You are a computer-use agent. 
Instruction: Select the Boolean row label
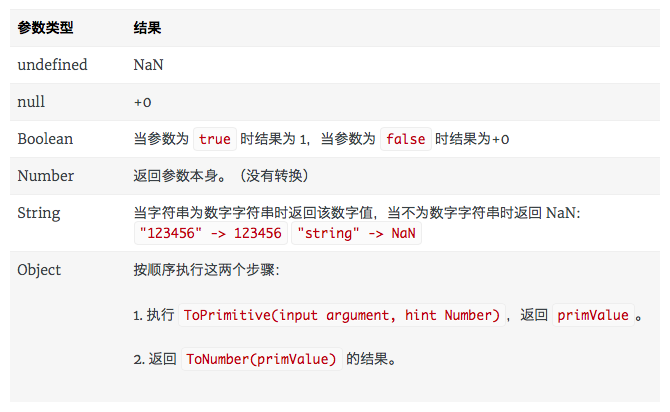tap(45, 139)
